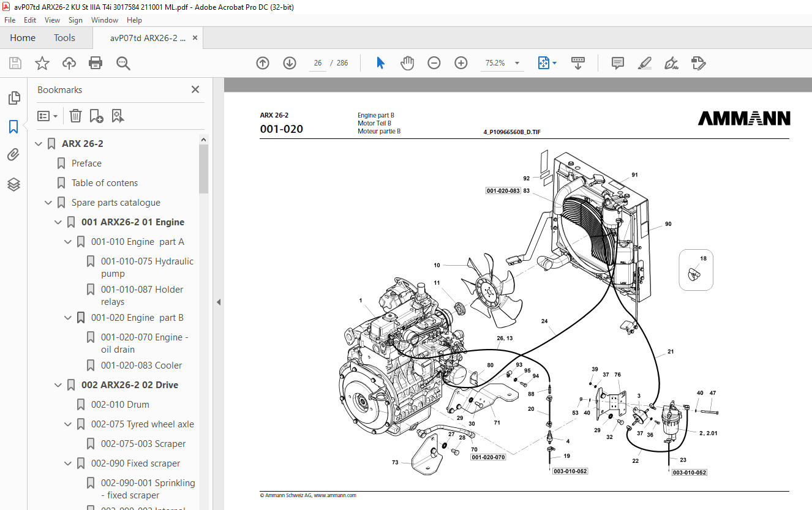Click the bookmarks panel vertical scrollbar
The image size is (812, 510).
(204, 168)
